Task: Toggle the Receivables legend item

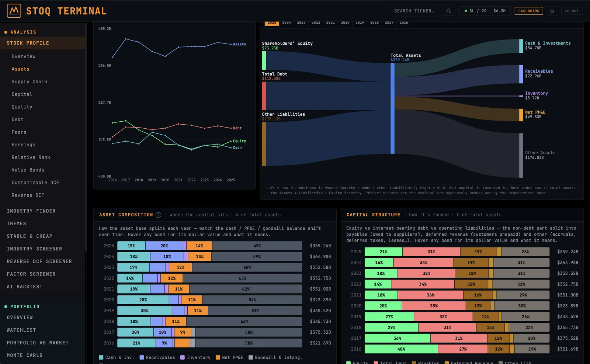Action: (x=157, y=357)
